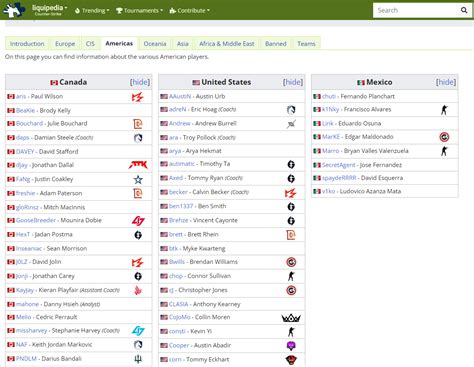This screenshot has width=474, height=367.
Task: Open the Trending dropdown menu
Action: (92, 11)
